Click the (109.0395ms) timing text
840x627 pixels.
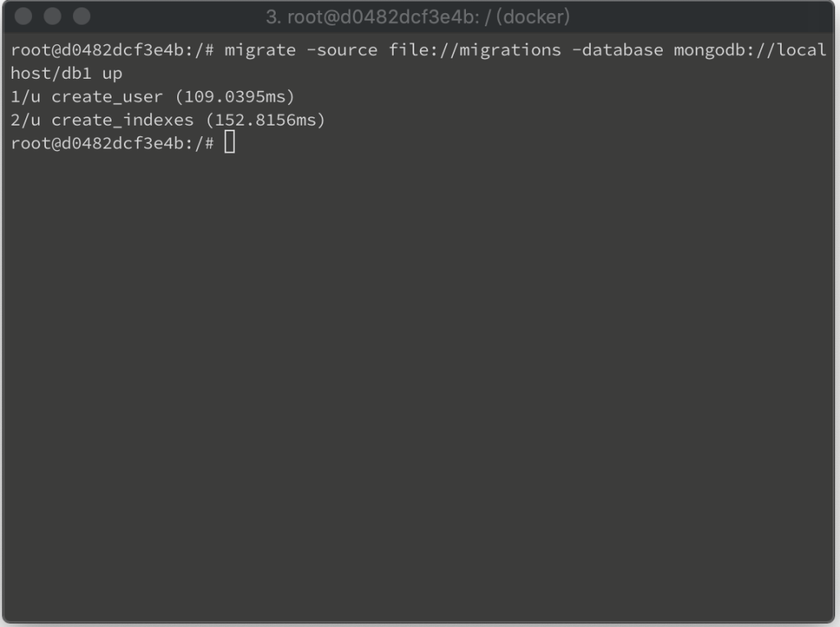click(x=235, y=97)
